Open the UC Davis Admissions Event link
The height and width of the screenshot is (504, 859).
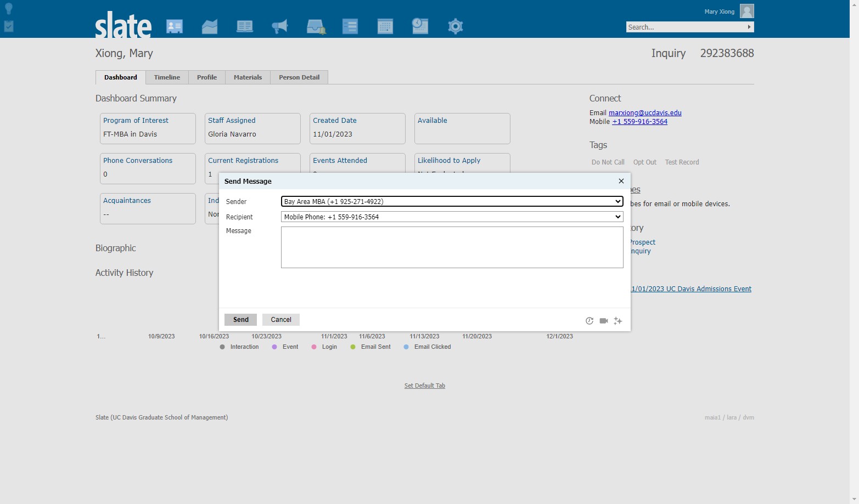pos(691,289)
